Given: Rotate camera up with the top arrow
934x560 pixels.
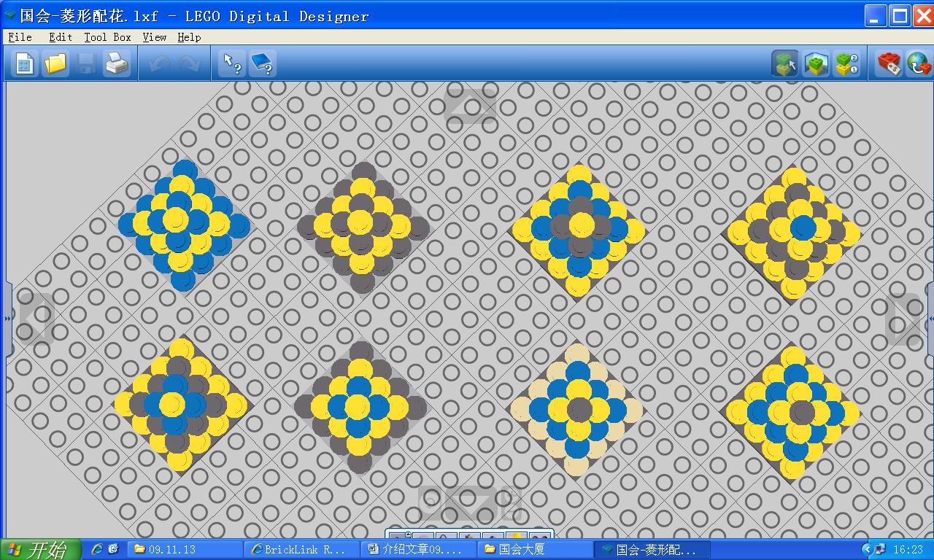Looking at the screenshot, I should click(x=470, y=105).
